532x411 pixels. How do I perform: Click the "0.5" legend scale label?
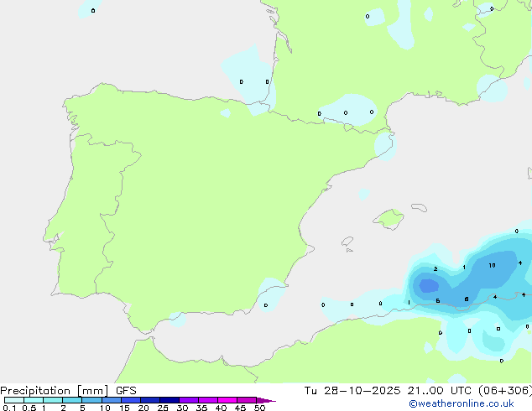click(x=29, y=408)
